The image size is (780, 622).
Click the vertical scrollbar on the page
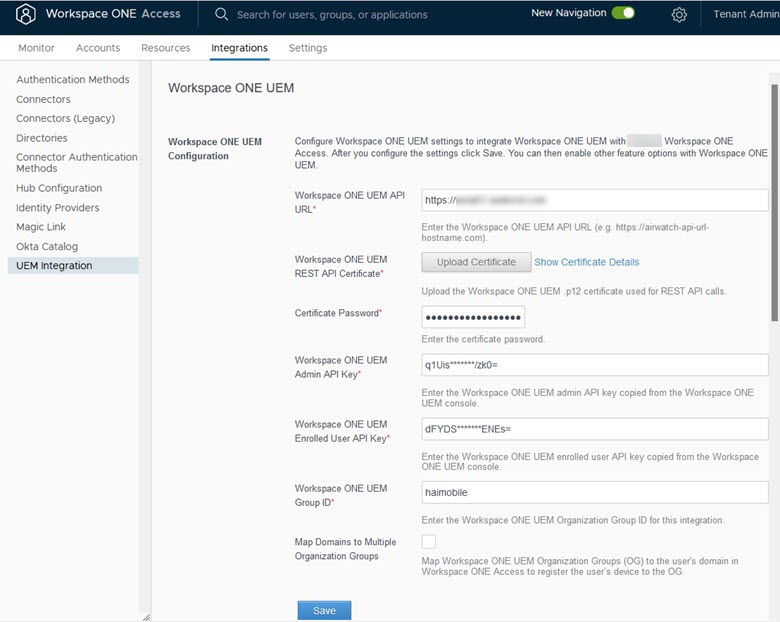pyautogui.click(x=775, y=203)
